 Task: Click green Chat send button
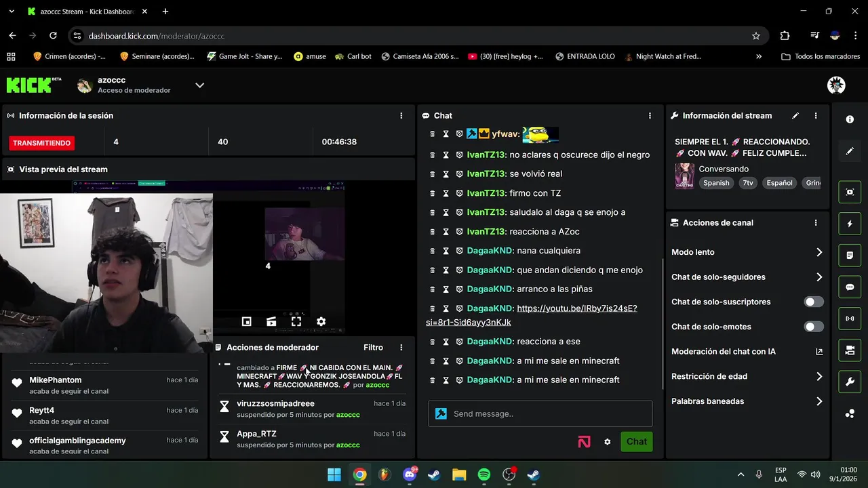coord(636,442)
